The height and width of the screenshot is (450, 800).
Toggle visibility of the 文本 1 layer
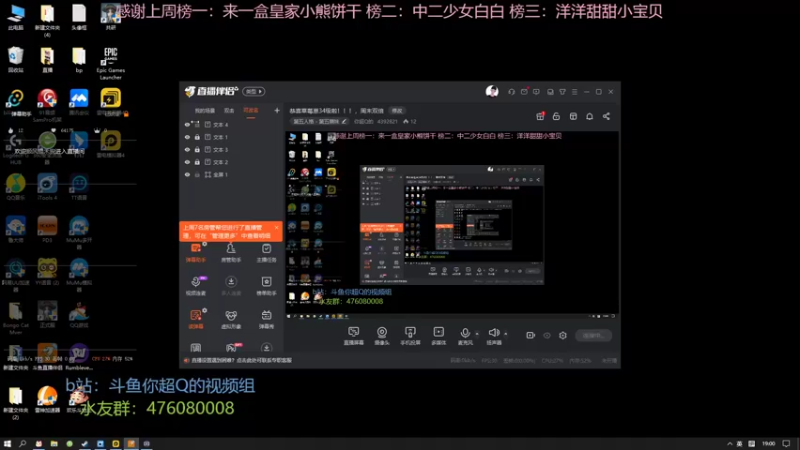pyautogui.click(x=187, y=137)
